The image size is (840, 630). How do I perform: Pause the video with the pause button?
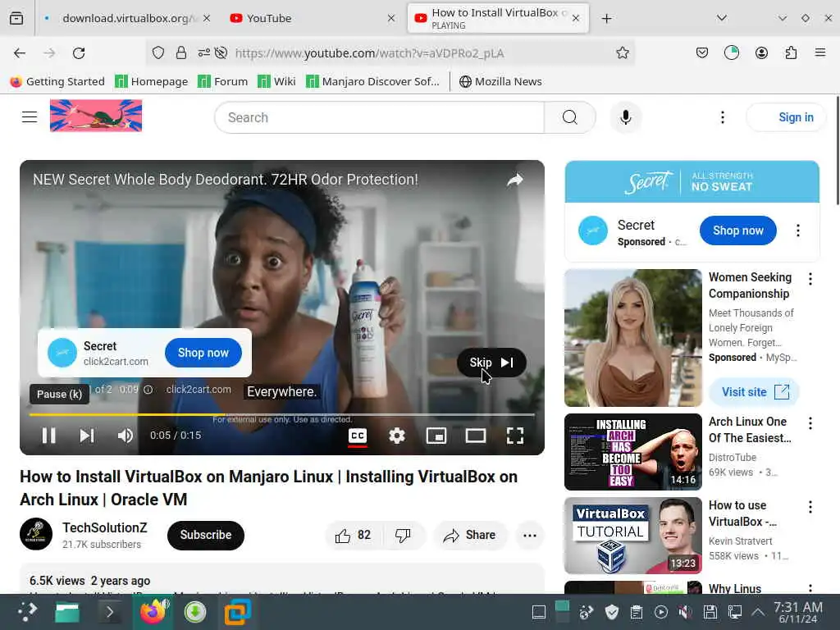coord(48,436)
